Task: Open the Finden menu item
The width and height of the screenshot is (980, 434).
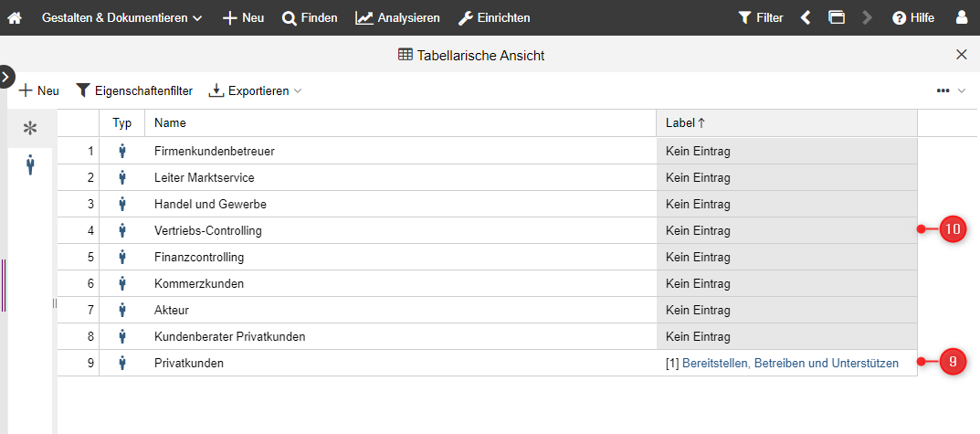Action: coord(310,18)
